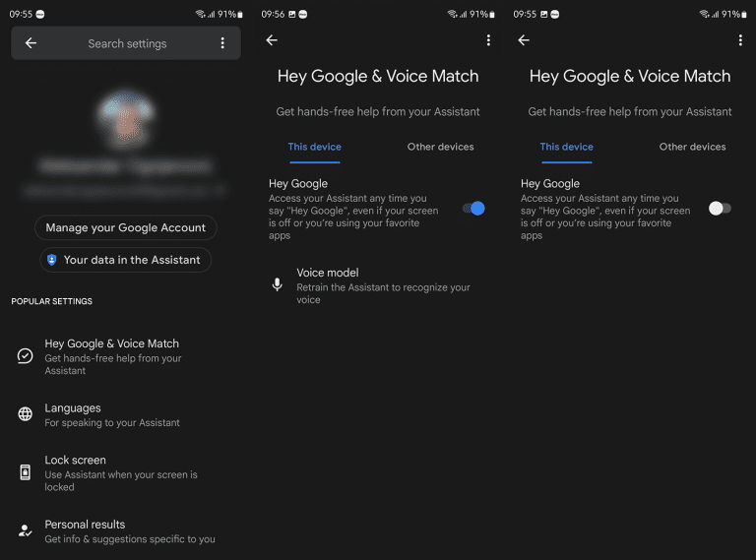This screenshot has height=560, width=756.
Task: Tap the Personal results person icon
Action: click(26, 530)
